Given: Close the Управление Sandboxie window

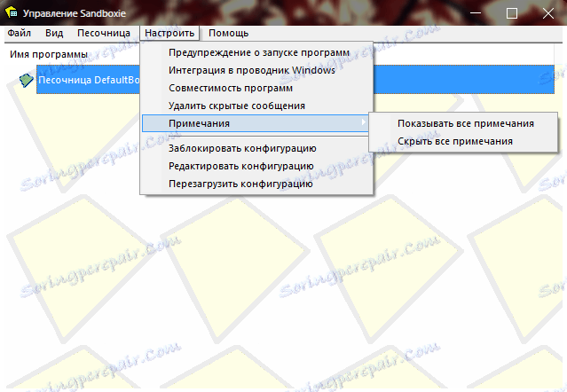Looking at the screenshot, I should [x=548, y=13].
